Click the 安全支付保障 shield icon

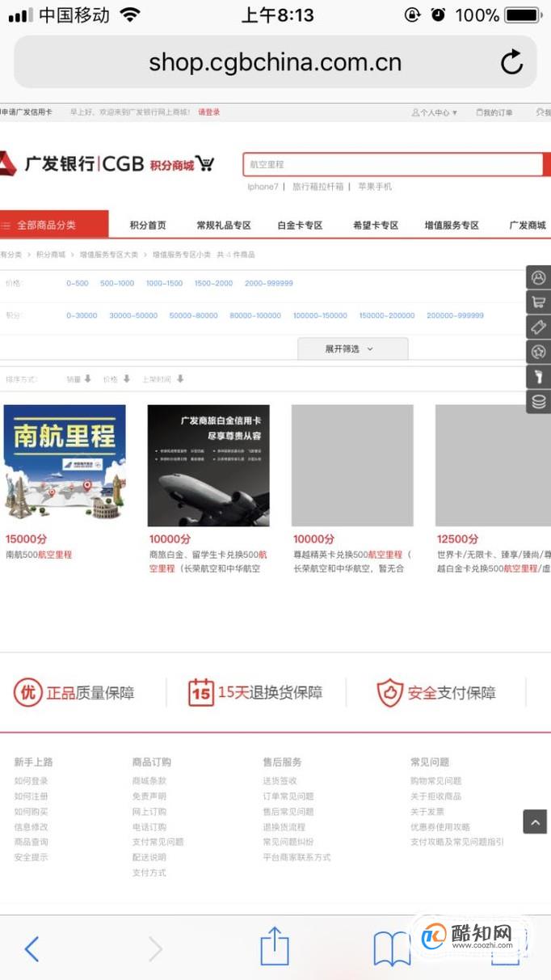(390, 692)
